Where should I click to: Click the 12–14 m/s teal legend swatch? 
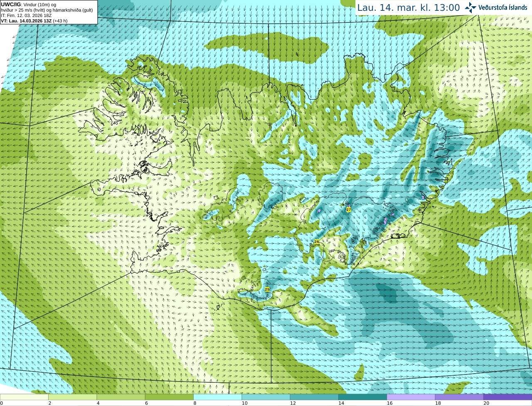(314, 397)
